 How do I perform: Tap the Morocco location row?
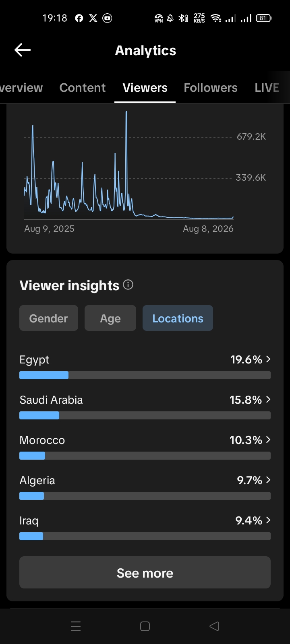[x=145, y=446]
